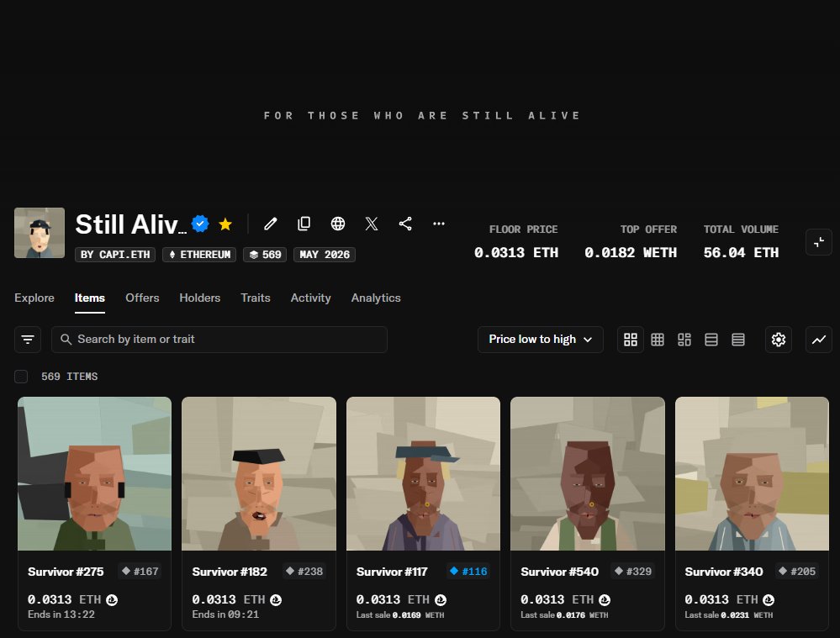840x638 pixels.
Task: Click the floor price 0.0313 ETH value
Action: point(516,253)
